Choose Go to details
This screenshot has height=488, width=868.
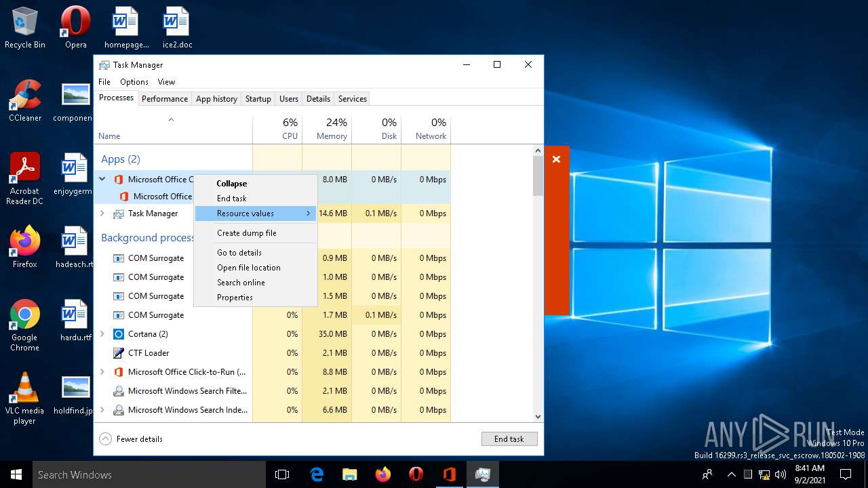(256, 253)
